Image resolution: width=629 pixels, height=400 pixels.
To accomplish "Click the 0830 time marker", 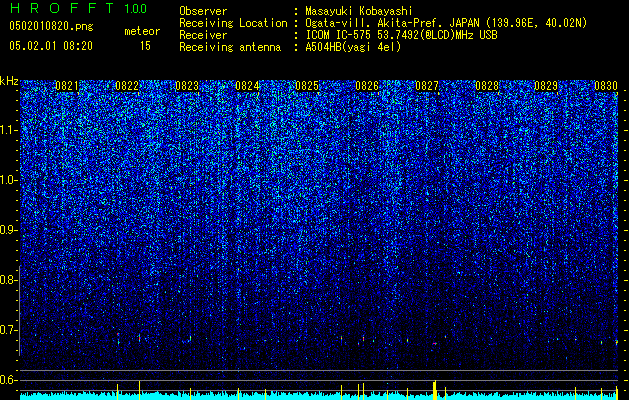I will [606, 86].
